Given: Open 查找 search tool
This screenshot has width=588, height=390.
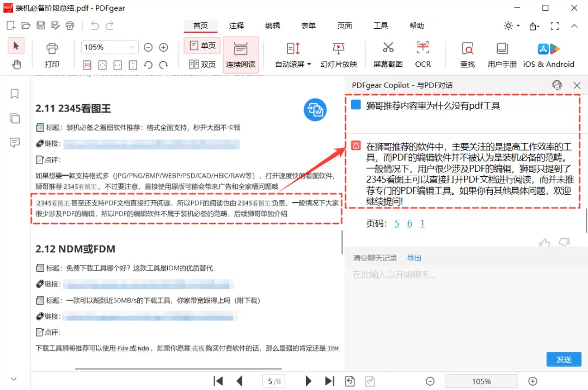Looking at the screenshot, I should coord(468,55).
